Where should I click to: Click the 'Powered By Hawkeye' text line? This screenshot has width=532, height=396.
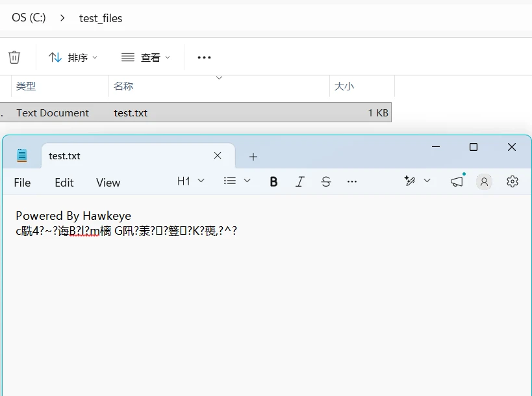tap(73, 216)
